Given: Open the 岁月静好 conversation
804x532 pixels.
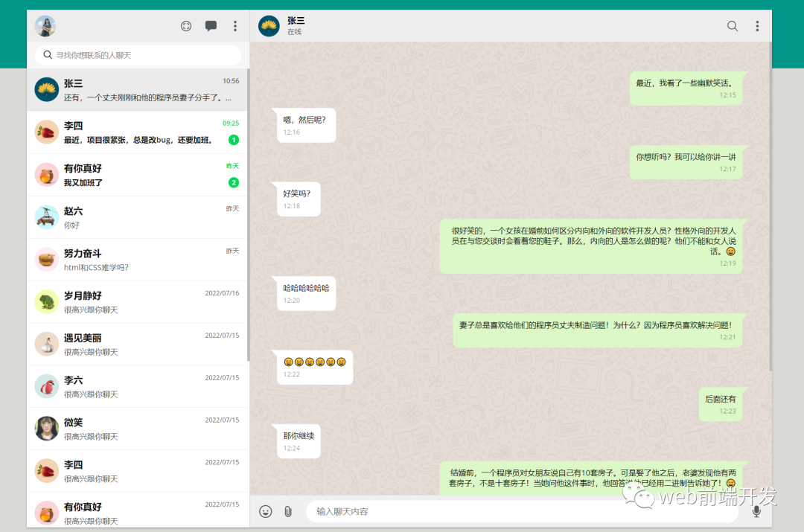Looking at the screenshot, I should click(x=138, y=302).
